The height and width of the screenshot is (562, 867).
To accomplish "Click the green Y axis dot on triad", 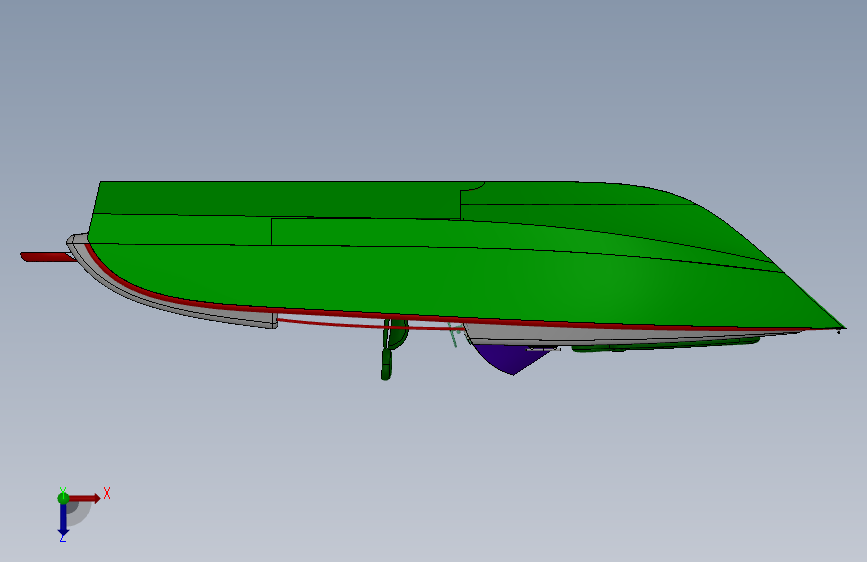I will click(63, 498).
